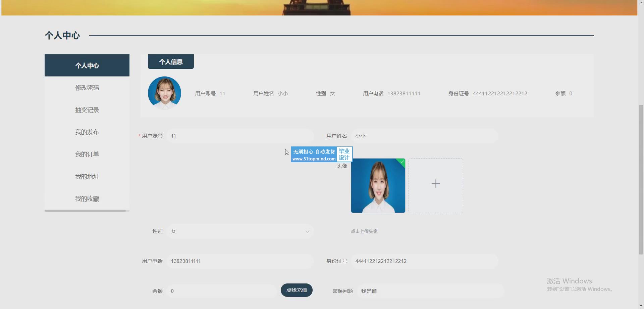Click the uploaded avatar thumbnail
Image resolution: width=644 pixels, height=309 pixels.
point(378,186)
